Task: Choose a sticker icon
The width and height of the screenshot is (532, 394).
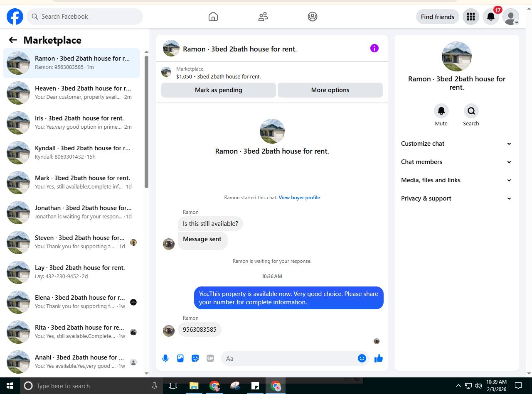Action: [x=195, y=358]
